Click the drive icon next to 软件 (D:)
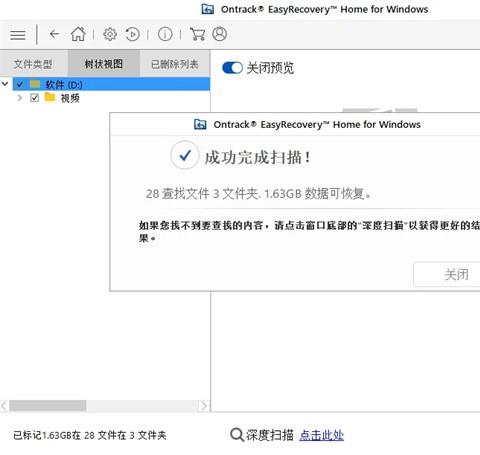Image resolution: width=480 pixels, height=455 pixels. tap(35, 84)
